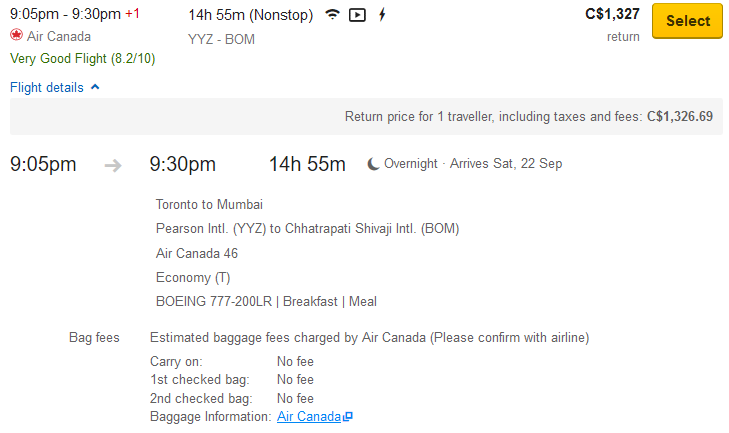Screen dimensions: 729x433
Task: Click the Flight details link
Action: 47,87
